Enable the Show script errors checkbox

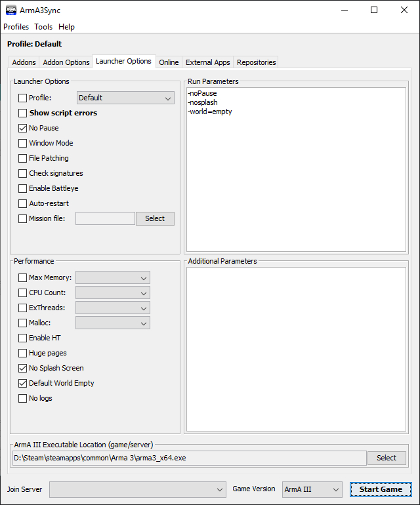click(23, 113)
